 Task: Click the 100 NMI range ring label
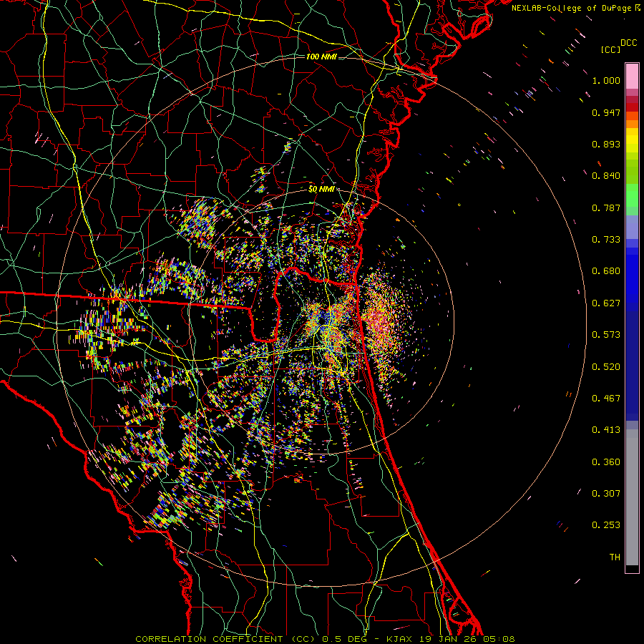(x=321, y=57)
